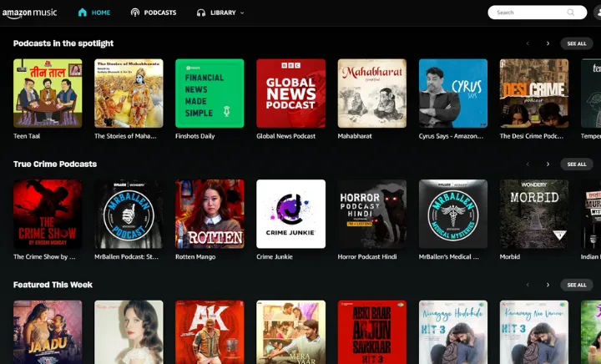
Task: Click MrBallen's Medical ... title
Action: click(x=448, y=256)
